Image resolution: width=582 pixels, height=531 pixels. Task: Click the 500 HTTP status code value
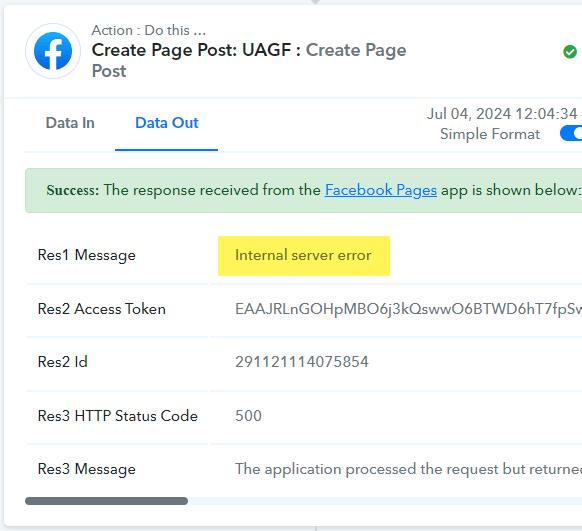[248, 416]
